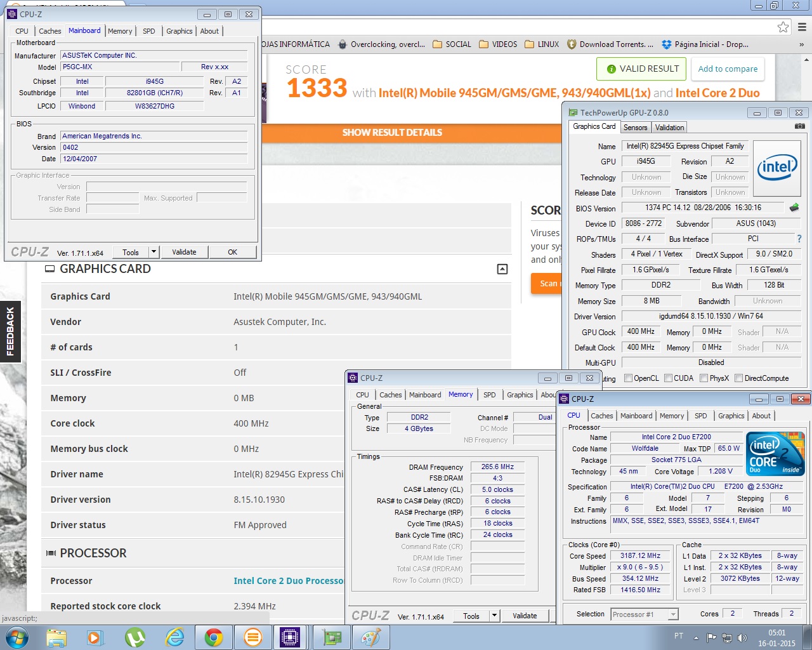
Task: Click the DRAM Frequency value 265.6 MHz
Action: click(x=497, y=467)
